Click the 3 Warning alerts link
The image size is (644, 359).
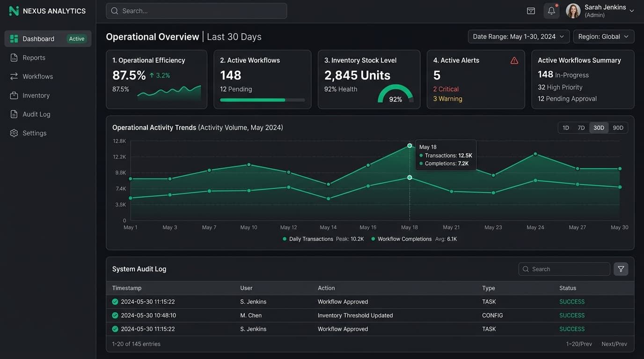pos(448,99)
